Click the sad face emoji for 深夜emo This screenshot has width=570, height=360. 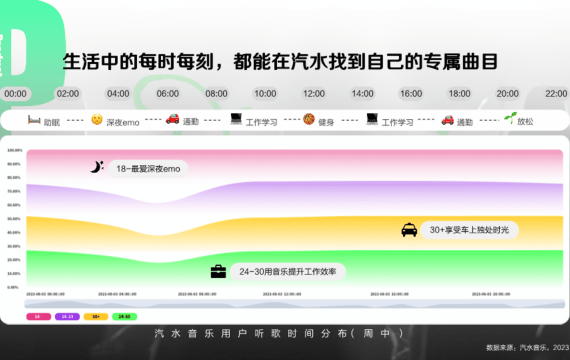point(97,119)
